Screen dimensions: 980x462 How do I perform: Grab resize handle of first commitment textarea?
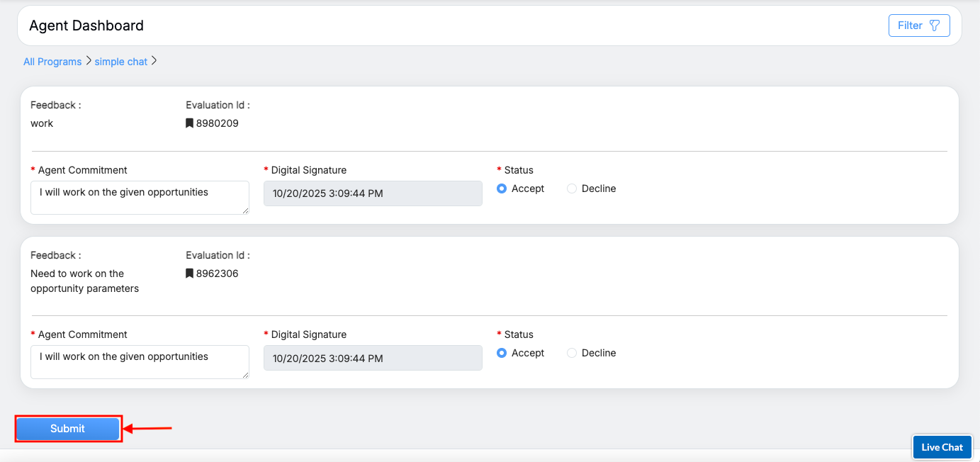click(246, 210)
